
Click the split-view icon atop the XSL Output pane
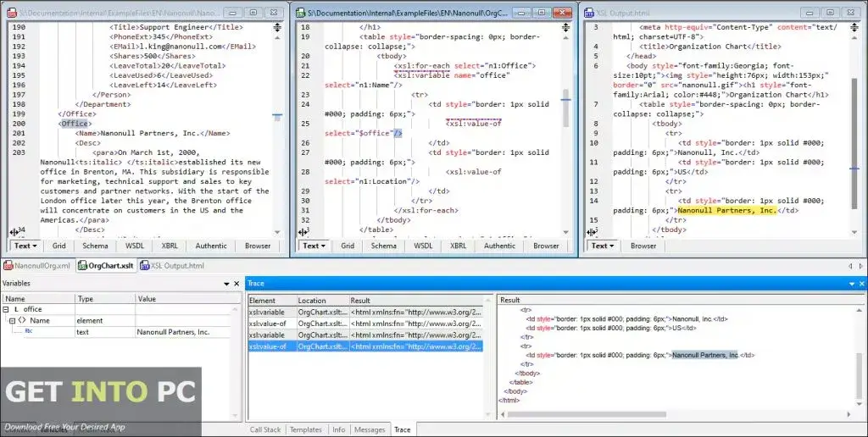click(854, 28)
